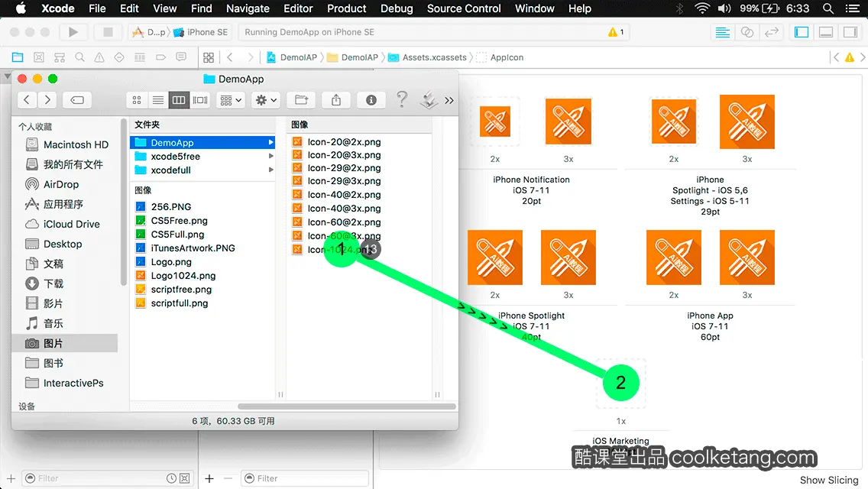This screenshot has width=868, height=489.
Task: Toggle the Debug area visibility
Action: pyautogui.click(x=826, y=32)
